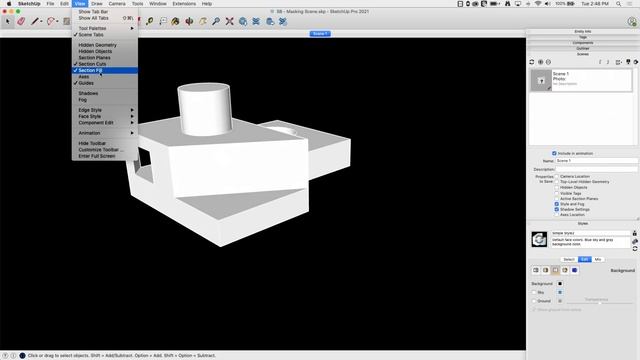Open the Watermark settings icon
The height and width of the screenshot is (360, 640).
tap(565, 270)
